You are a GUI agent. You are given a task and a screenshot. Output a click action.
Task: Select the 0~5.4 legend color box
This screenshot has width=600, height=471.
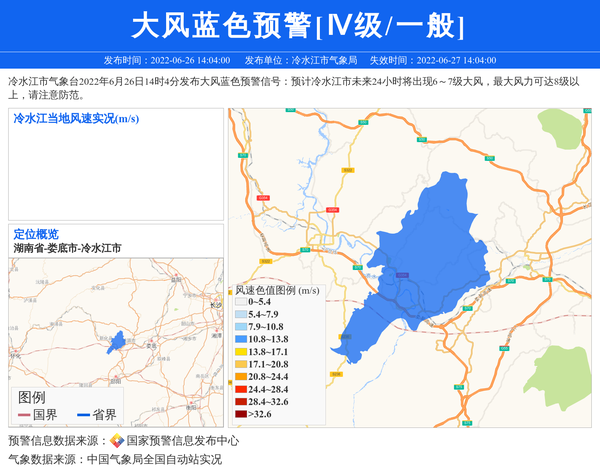click(241, 301)
